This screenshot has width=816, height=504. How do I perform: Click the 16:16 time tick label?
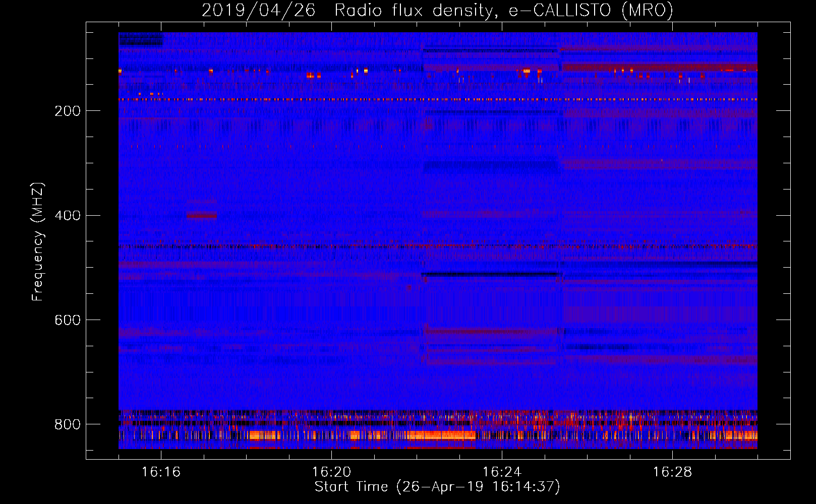click(161, 472)
